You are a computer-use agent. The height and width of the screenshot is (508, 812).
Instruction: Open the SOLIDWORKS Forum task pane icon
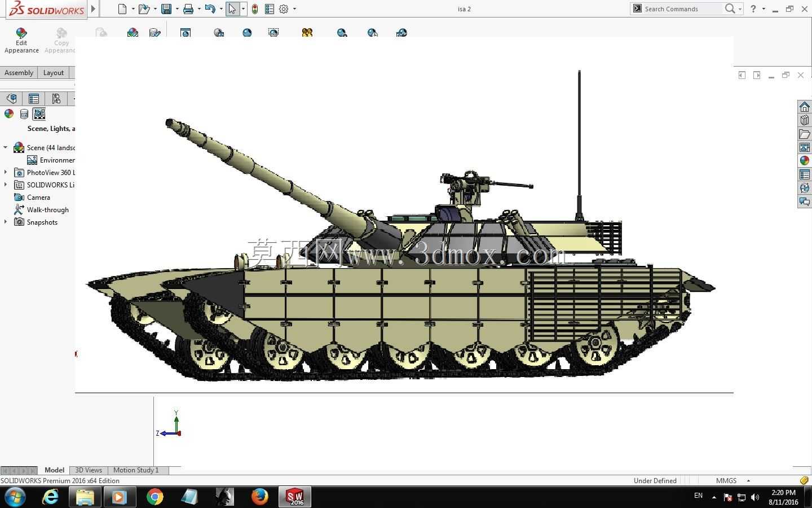pyautogui.click(x=805, y=202)
